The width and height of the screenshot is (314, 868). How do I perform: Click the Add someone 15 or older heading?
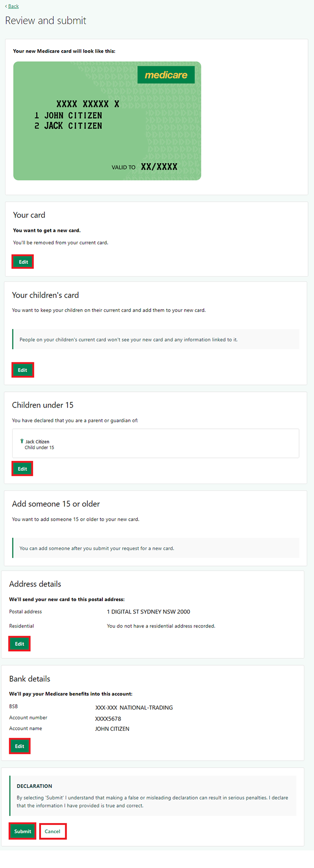pyautogui.click(x=56, y=504)
